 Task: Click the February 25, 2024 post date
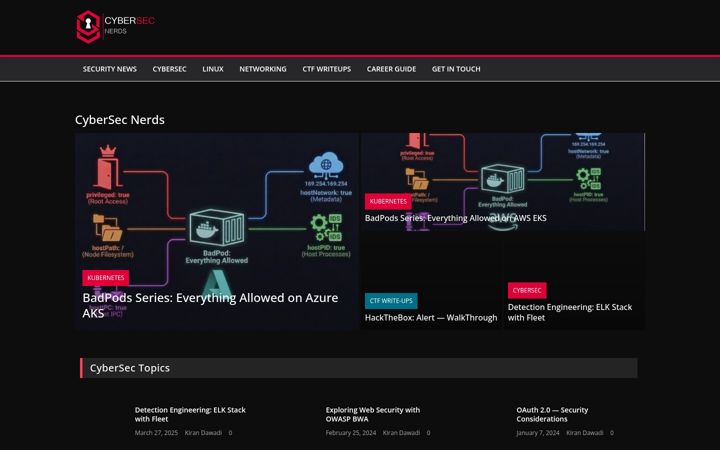click(x=351, y=433)
